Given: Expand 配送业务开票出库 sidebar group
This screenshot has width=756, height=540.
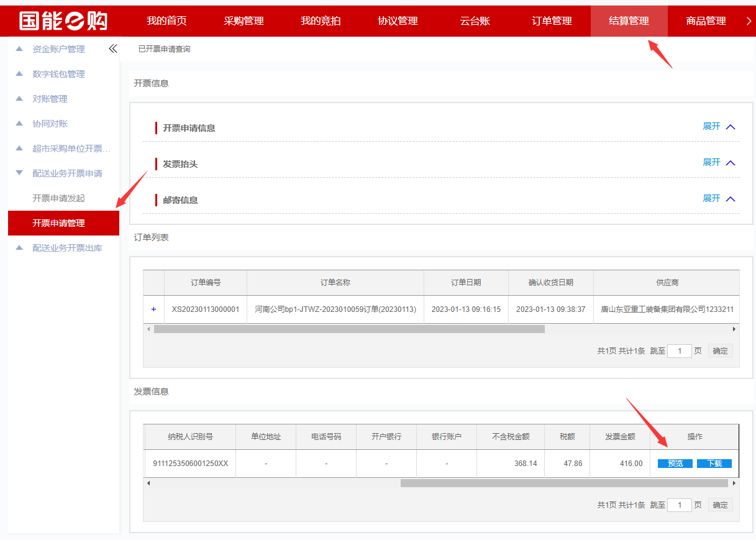Looking at the screenshot, I should [x=67, y=248].
